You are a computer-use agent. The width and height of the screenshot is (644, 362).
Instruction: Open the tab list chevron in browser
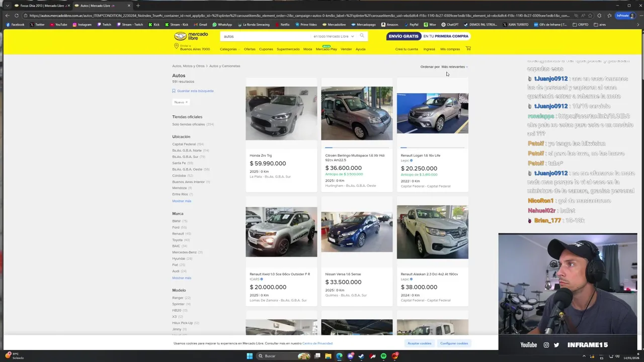pyautogui.click(x=7, y=6)
